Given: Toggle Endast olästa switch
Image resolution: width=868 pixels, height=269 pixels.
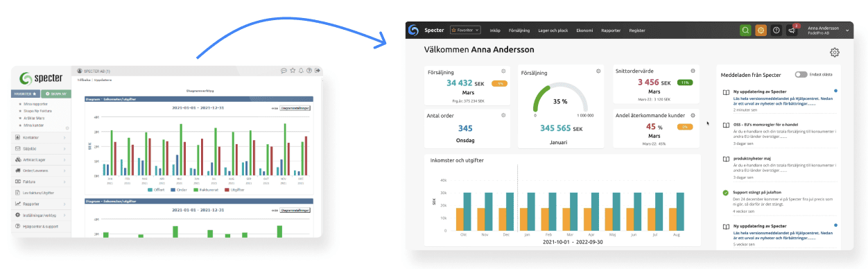Looking at the screenshot, I should pos(801,74).
